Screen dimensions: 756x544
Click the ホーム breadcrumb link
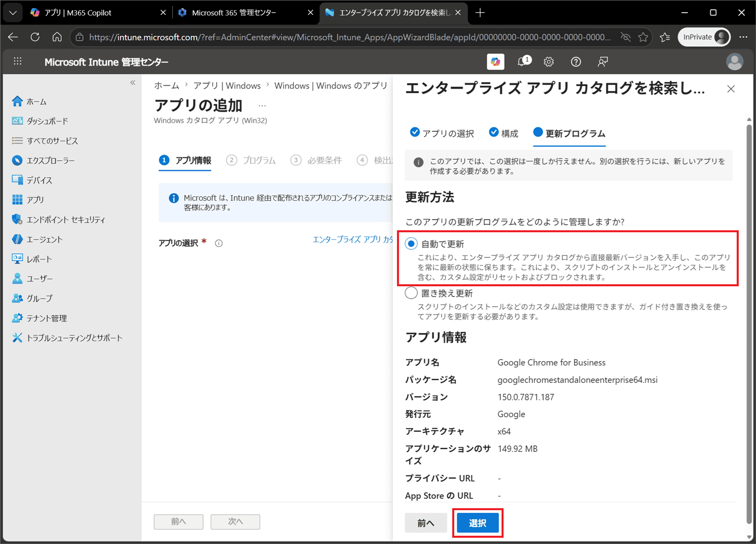click(x=166, y=86)
